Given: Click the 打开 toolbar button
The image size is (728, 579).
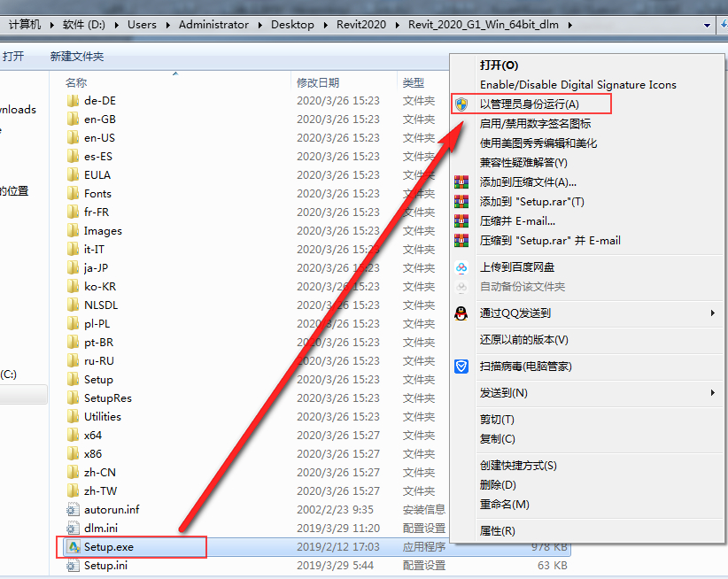Looking at the screenshot, I should point(13,57).
